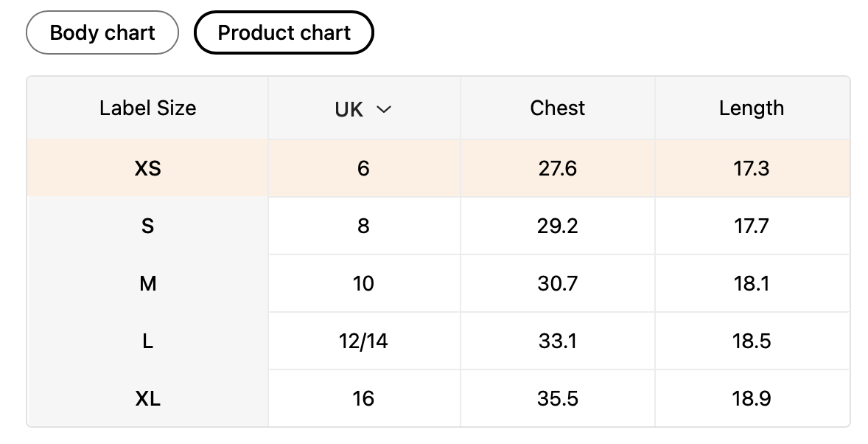Click the 18.5 length measurement cell
Viewport: 868px width, 444px height.
[x=751, y=341]
